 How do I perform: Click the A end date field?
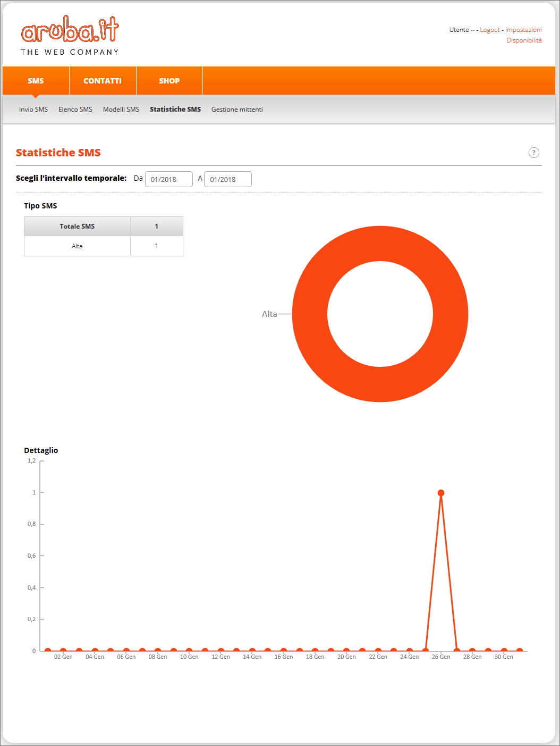tap(228, 179)
